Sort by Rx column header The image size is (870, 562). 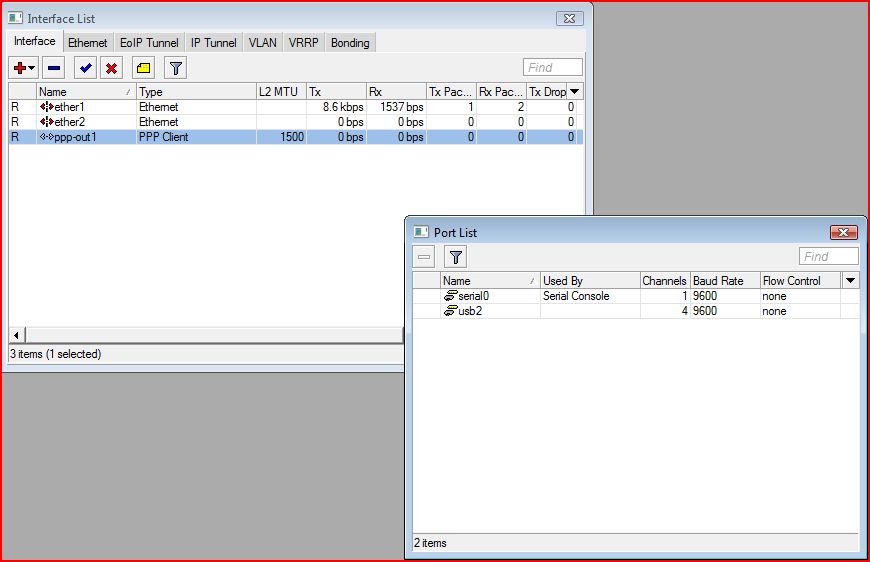point(396,92)
